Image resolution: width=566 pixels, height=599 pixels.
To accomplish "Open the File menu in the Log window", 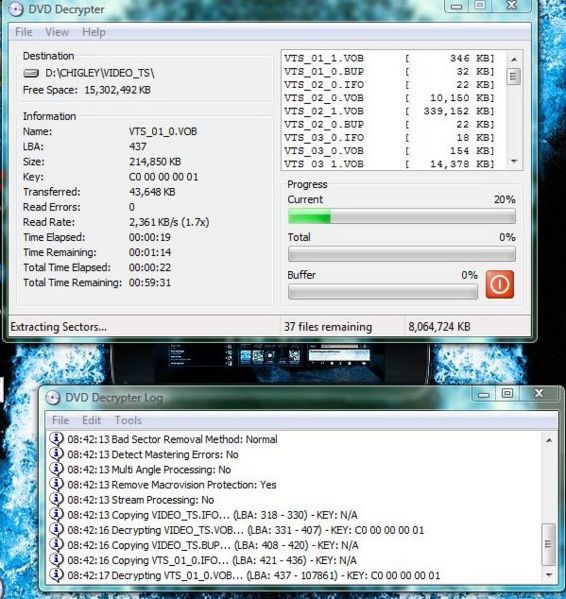I will [x=60, y=420].
